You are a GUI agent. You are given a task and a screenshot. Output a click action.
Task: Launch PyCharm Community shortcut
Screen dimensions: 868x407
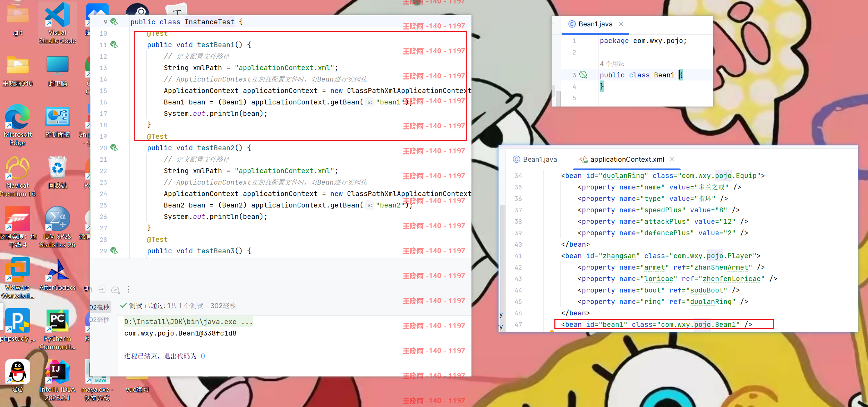pos(57,329)
